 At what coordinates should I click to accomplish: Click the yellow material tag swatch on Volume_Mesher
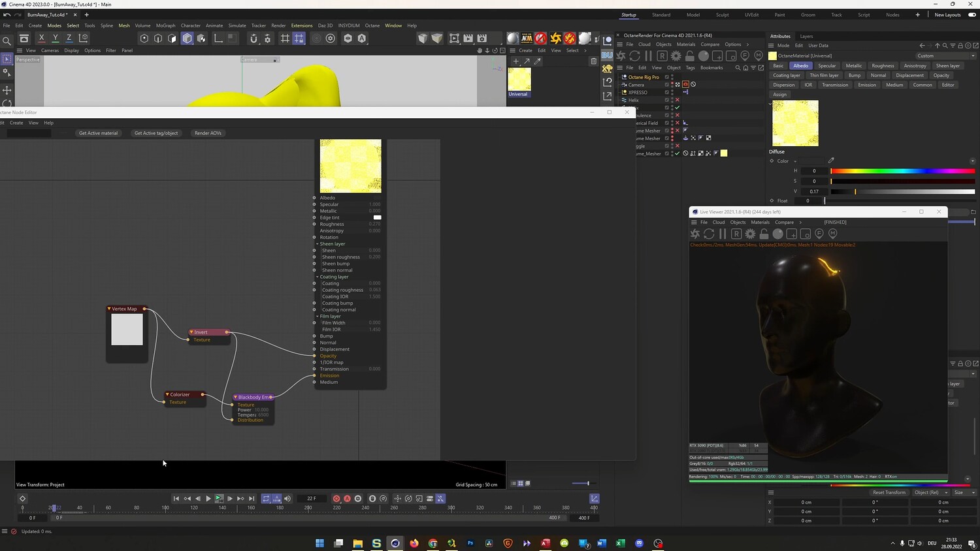point(724,153)
